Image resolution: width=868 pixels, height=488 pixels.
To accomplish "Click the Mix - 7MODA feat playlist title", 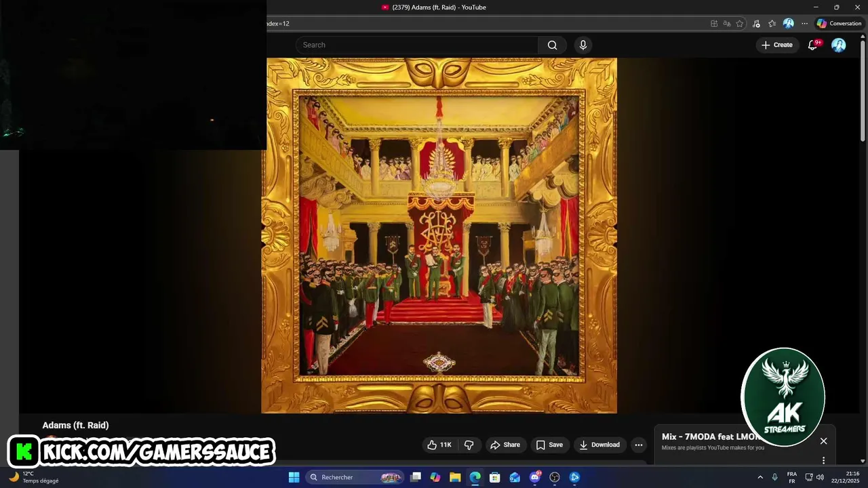I will coord(711,436).
